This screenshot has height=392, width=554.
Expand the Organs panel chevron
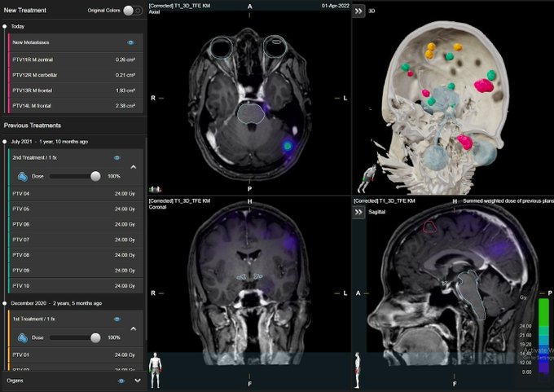[x=138, y=381]
